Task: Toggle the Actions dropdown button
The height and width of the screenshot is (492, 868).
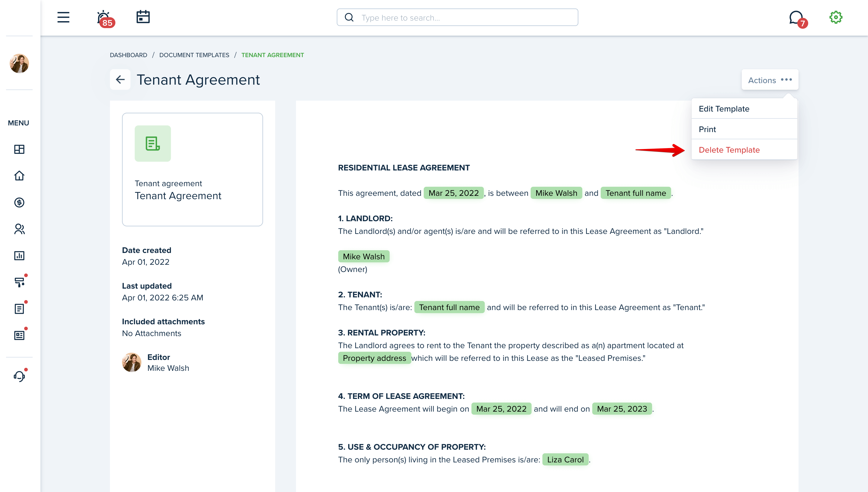Action: pyautogui.click(x=770, y=80)
